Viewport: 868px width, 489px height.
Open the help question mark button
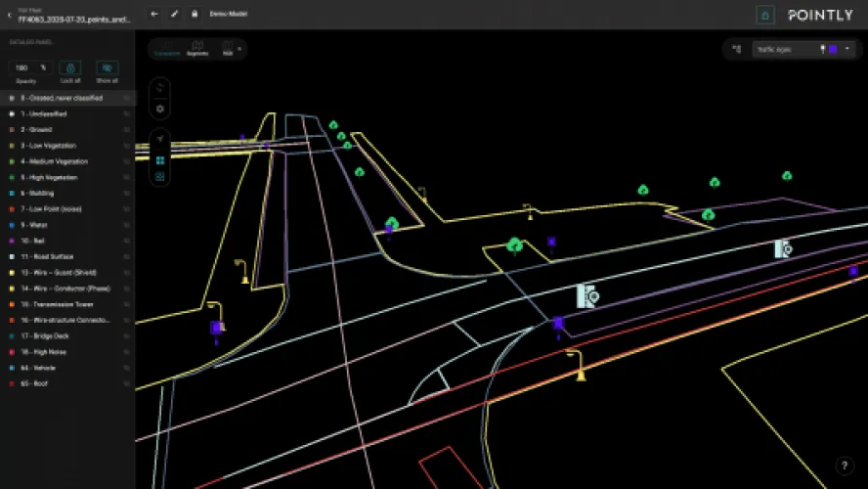coord(845,466)
